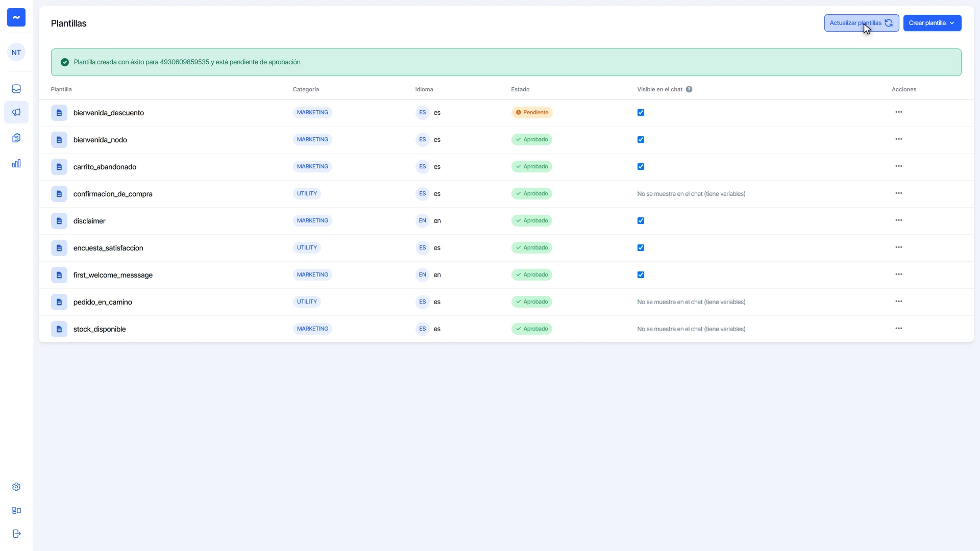Uncheck chat visibility for bienvenida_descuento

pyautogui.click(x=641, y=113)
